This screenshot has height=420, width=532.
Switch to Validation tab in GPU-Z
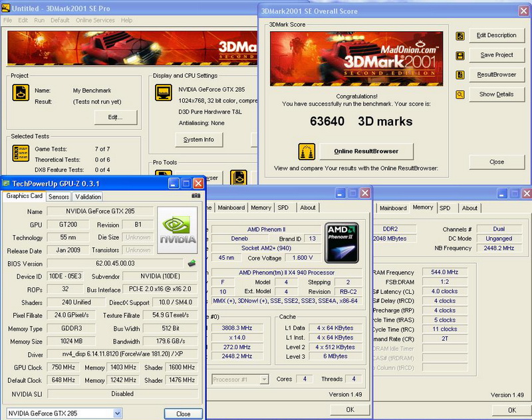88,197
